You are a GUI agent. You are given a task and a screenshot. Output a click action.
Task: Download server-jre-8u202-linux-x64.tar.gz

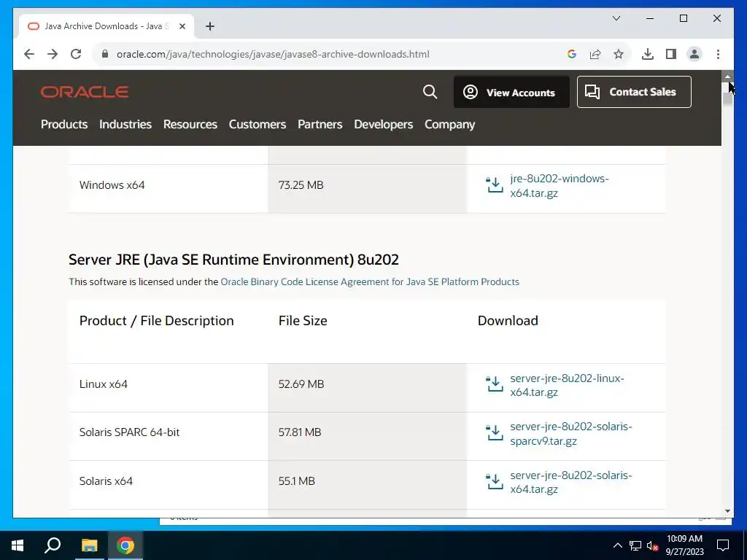click(567, 385)
